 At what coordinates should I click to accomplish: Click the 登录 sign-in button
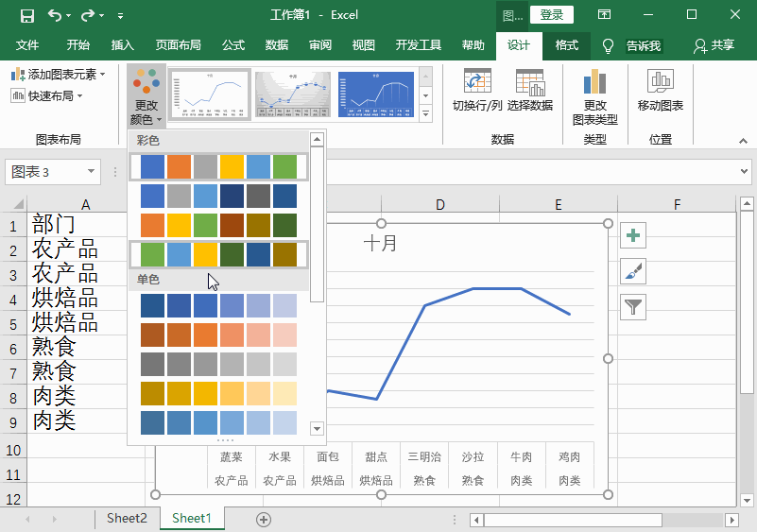click(551, 15)
